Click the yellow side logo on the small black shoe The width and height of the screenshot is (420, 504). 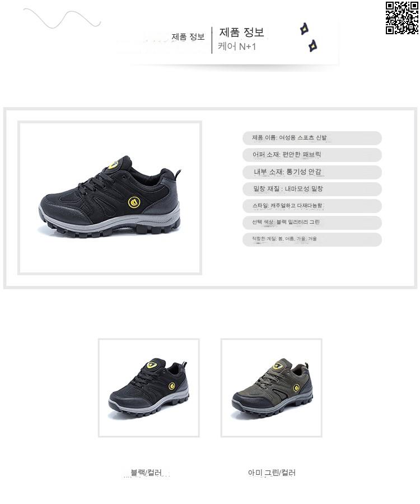pos(172,386)
